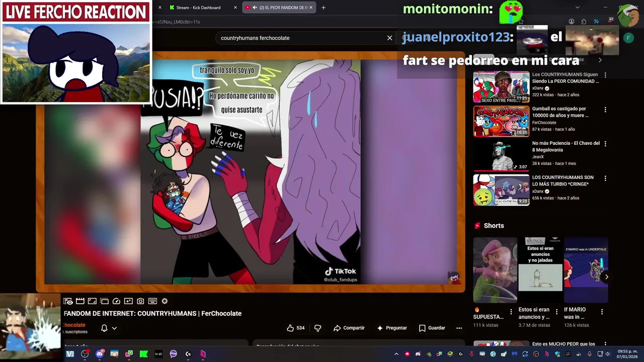Open options for No más Paciencia video
Screen dimensions: 644x362
tap(605, 144)
